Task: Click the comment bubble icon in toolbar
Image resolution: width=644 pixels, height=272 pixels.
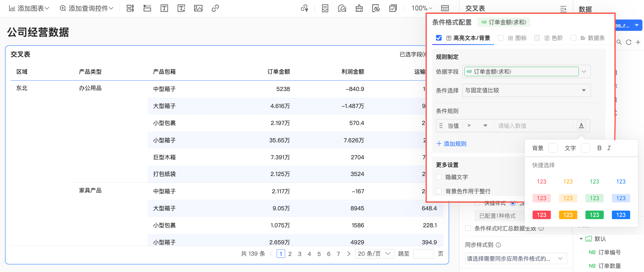Action: pyautogui.click(x=342, y=8)
